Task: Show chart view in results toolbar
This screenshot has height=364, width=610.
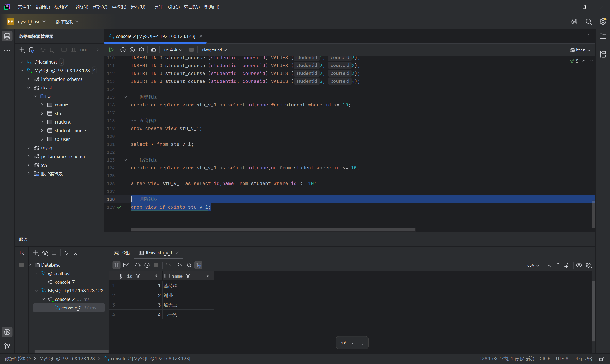Action: (x=126, y=265)
